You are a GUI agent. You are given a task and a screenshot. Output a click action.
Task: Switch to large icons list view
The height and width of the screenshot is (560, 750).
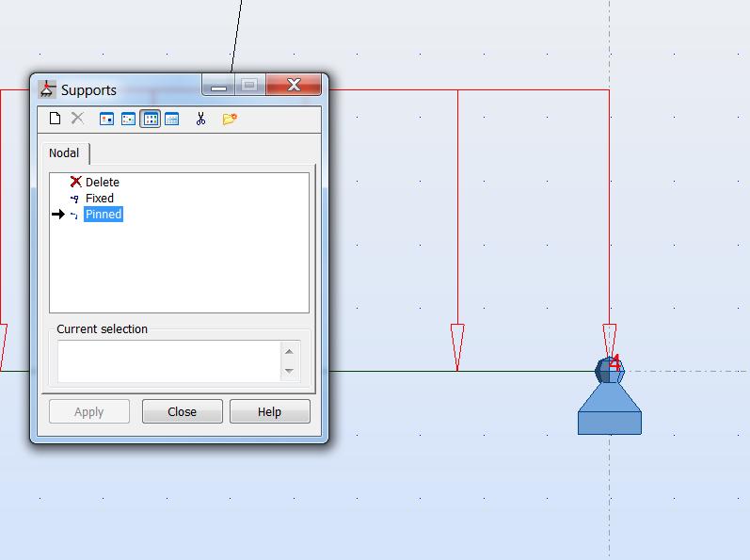coord(106,119)
